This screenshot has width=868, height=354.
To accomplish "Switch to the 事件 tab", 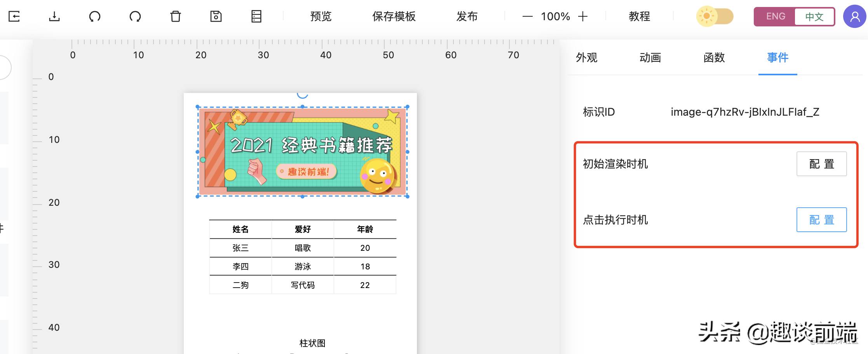I will 777,57.
